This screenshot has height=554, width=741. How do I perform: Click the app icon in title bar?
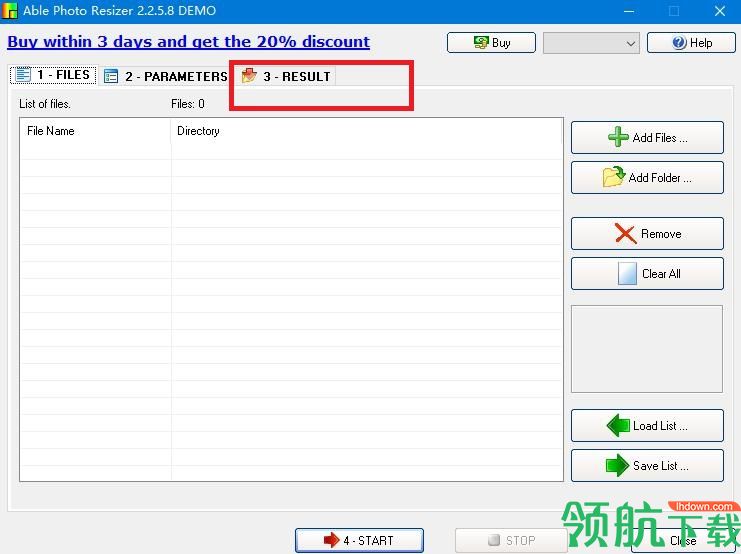point(10,10)
